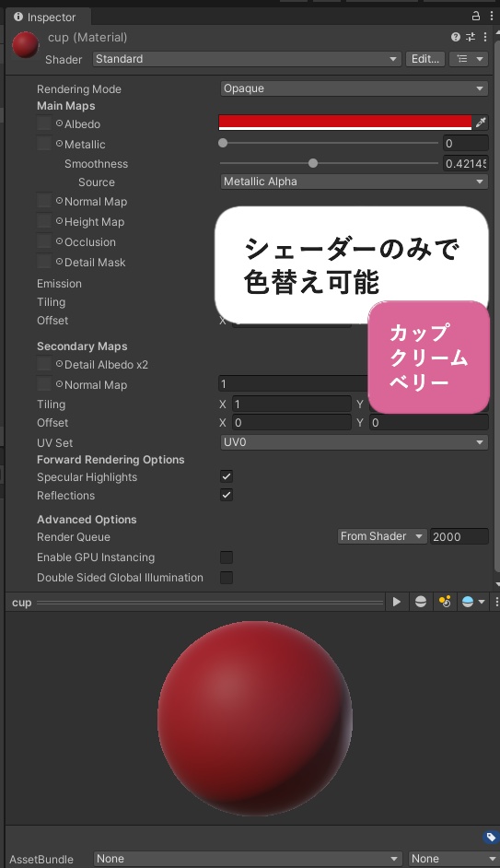Open Render Queue From Shader dropdown

tap(381, 536)
